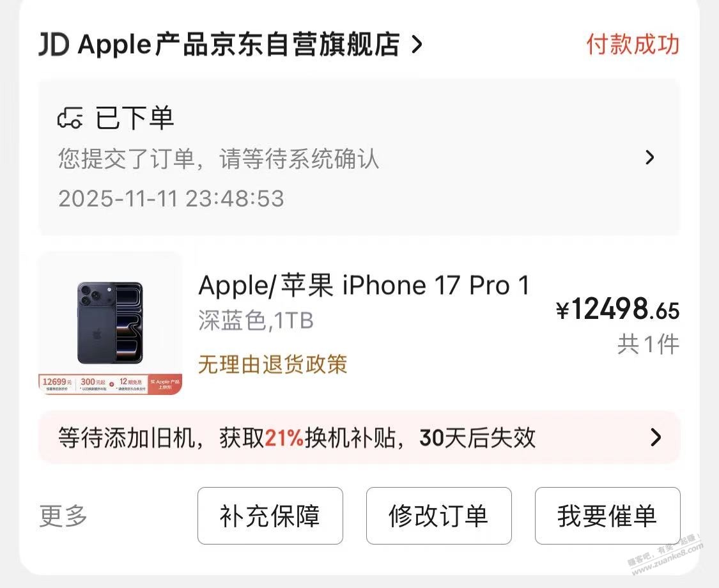Screen dimensions: 719x588
Task: Open the Apple产品京东自营旗舰店 store page
Action: [238, 45]
